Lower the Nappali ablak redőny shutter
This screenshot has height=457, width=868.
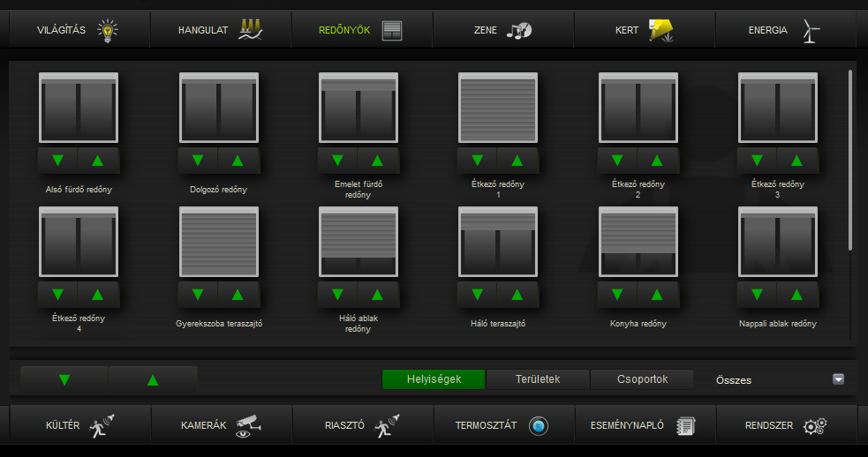(x=757, y=295)
